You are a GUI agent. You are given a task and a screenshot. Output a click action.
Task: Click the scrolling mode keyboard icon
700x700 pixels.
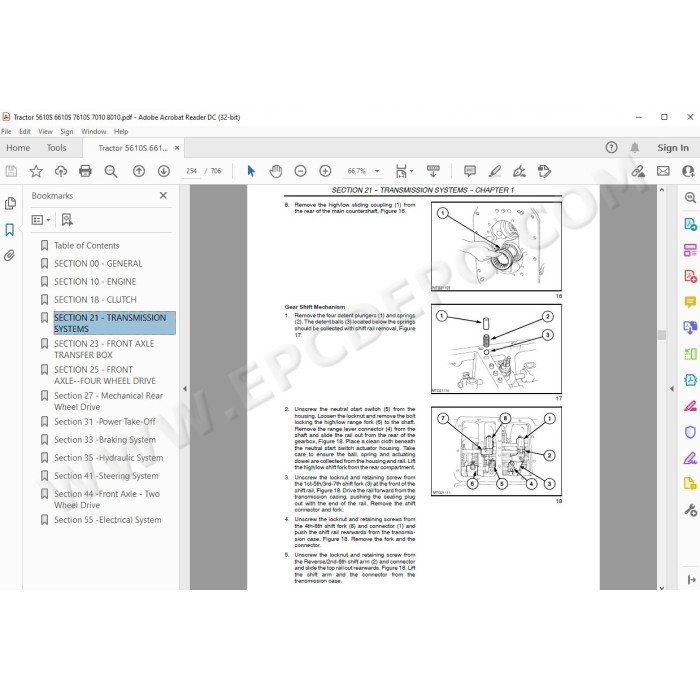(433, 171)
